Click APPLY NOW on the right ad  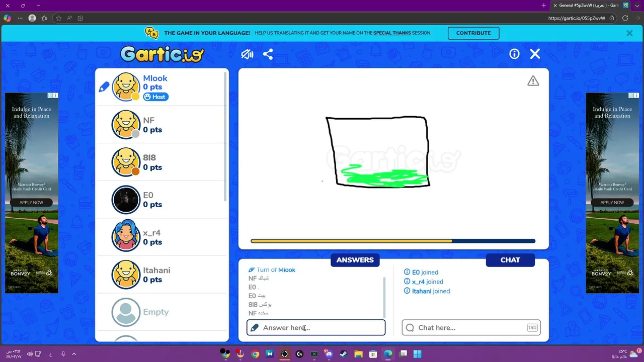[612, 203]
